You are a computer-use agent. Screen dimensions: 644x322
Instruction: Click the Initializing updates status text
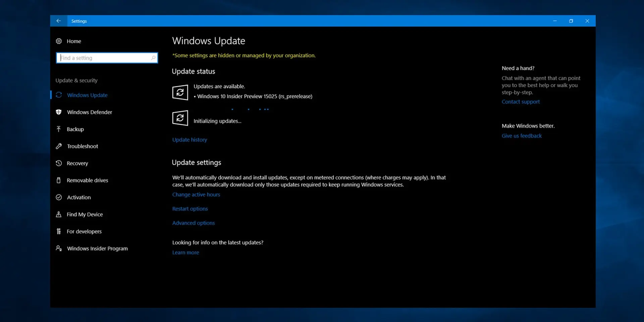[217, 121]
